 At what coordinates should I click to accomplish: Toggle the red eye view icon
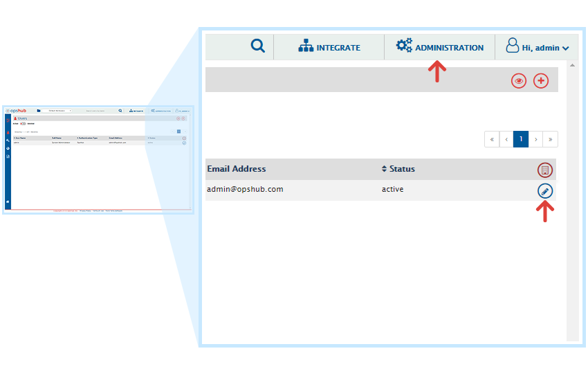519,81
